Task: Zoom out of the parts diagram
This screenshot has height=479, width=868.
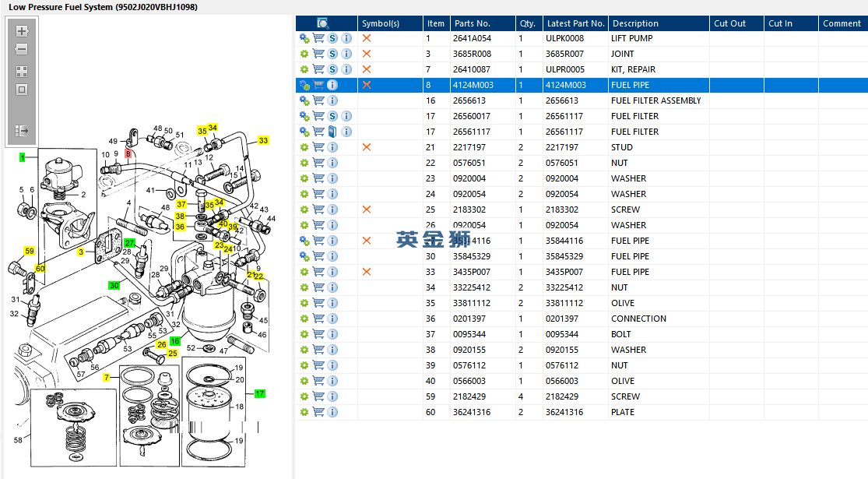Action: click(x=22, y=50)
